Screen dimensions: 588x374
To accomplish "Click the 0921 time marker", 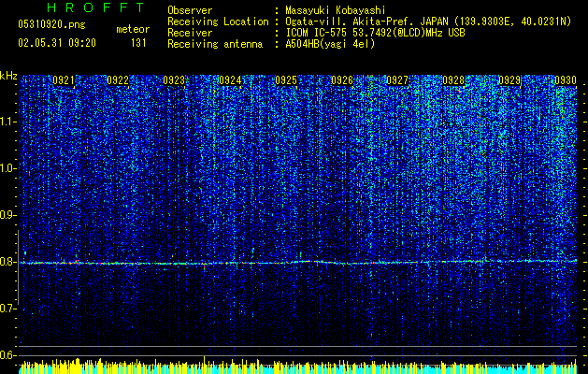I will pyautogui.click(x=64, y=80).
